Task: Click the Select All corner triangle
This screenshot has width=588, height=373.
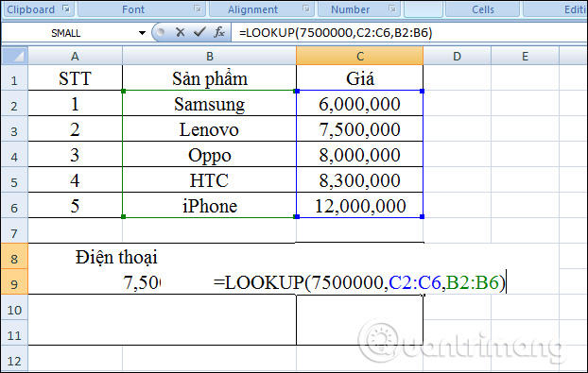Action: [x=14, y=56]
